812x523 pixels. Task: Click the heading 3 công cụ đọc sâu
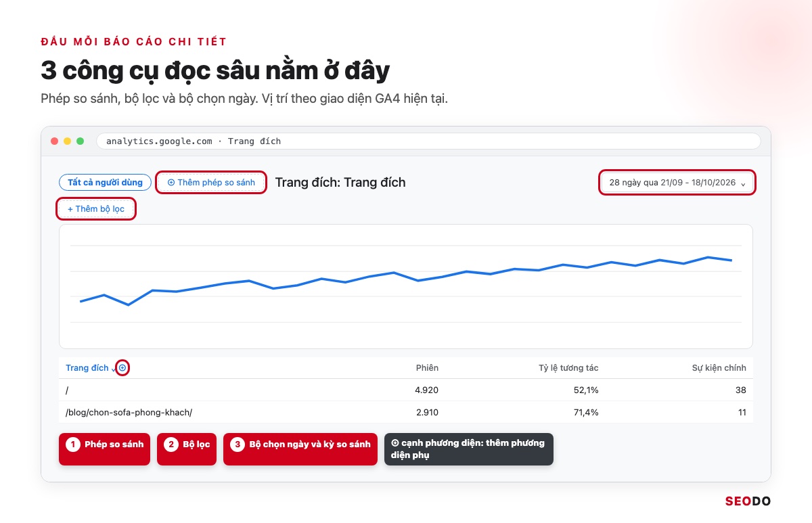(x=215, y=70)
